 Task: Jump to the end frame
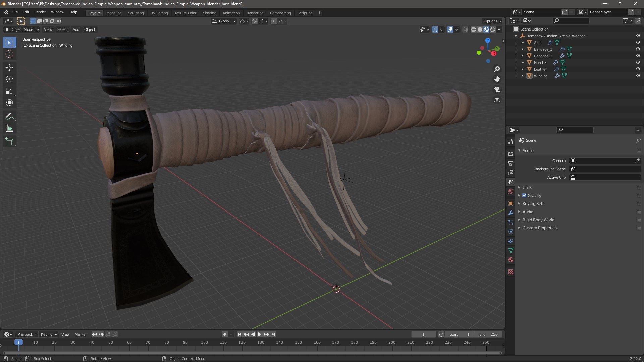pyautogui.click(x=273, y=334)
